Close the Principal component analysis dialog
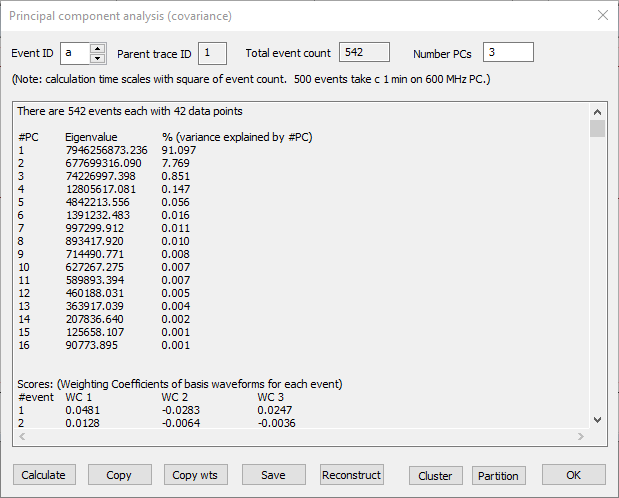This screenshot has width=619, height=498. 602,15
